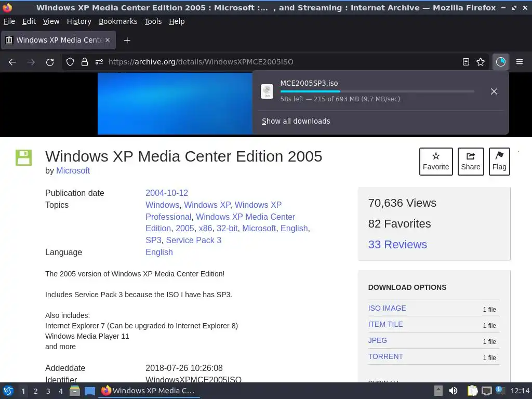532x399 pixels.
Task: Open the Firefox hamburger menu
Action: (x=520, y=62)
